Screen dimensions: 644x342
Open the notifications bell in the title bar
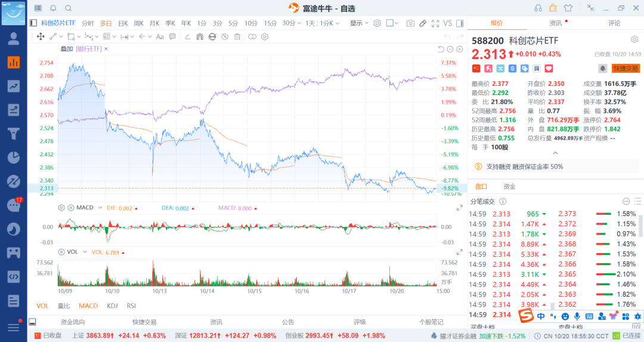(x=53, y=8)
